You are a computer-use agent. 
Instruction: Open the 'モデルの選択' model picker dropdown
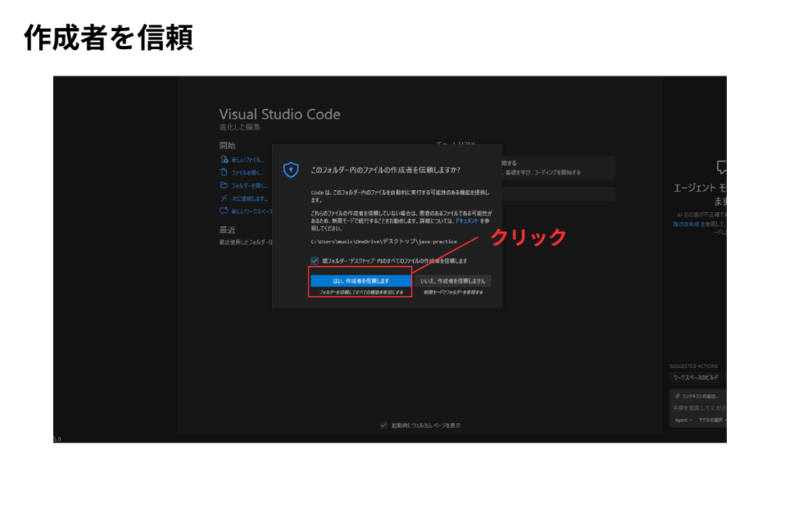pyautogui.click(x=711, y=421)
